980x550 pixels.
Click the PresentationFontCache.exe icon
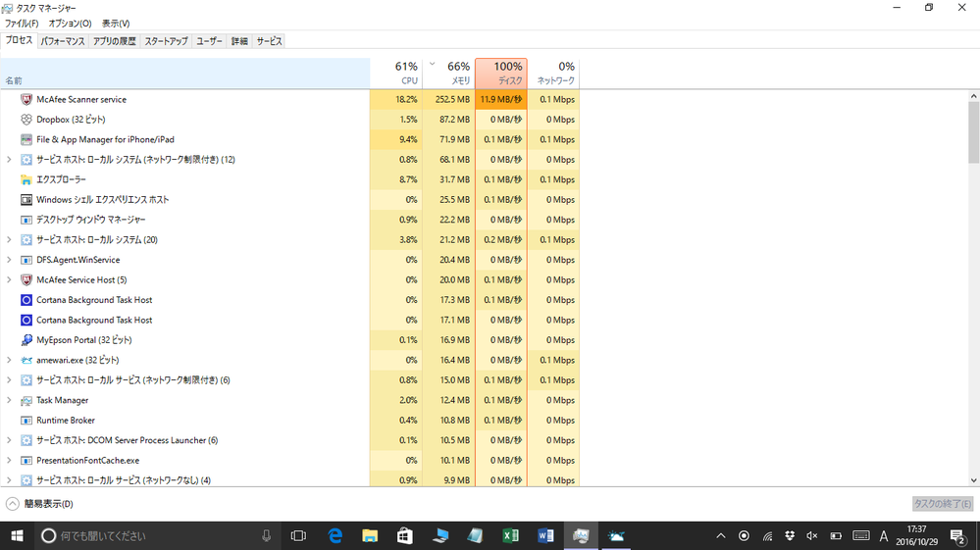click(26, 460)
